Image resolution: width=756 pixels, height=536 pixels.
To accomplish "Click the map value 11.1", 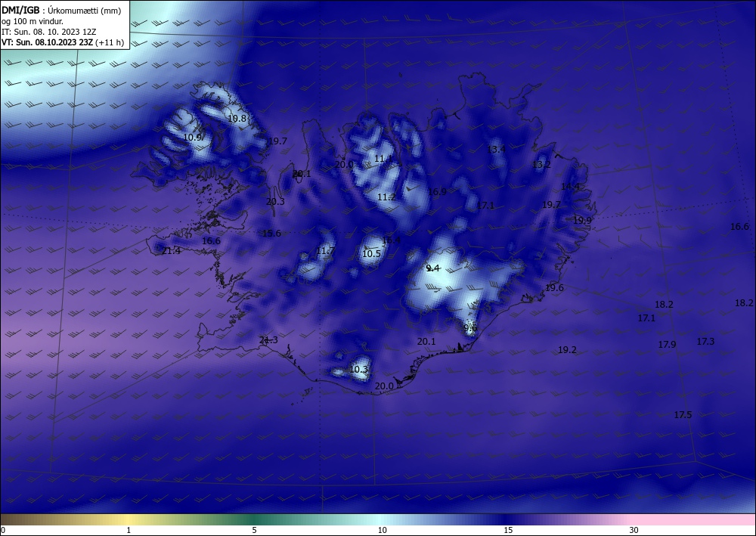I will [x=384, y=159].
